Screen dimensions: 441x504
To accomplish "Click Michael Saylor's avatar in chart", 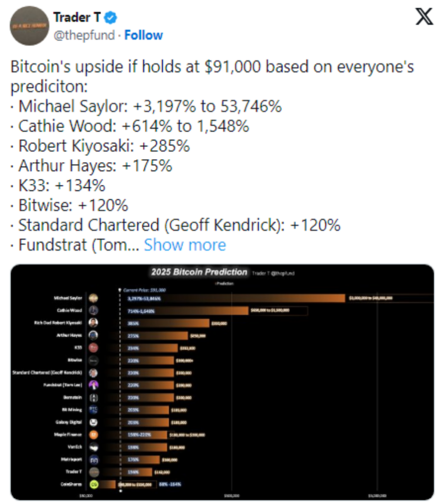I will 93,298.
